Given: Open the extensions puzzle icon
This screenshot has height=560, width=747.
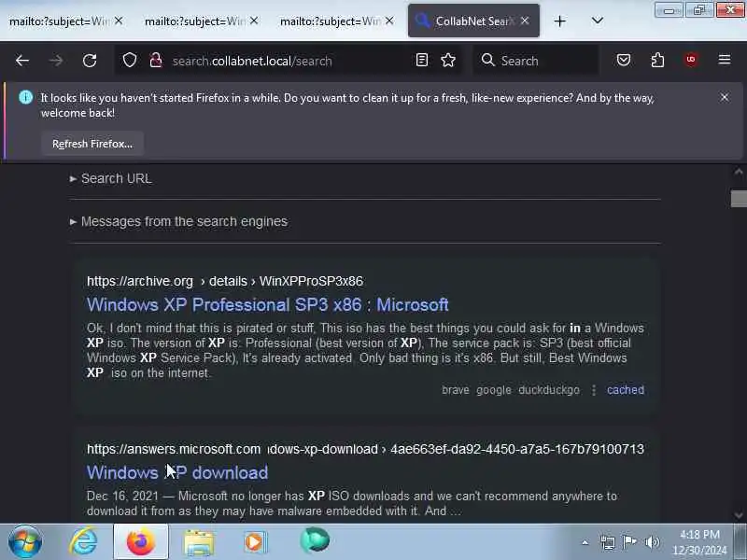Looking at the screenshot, I should coord(657,60).
